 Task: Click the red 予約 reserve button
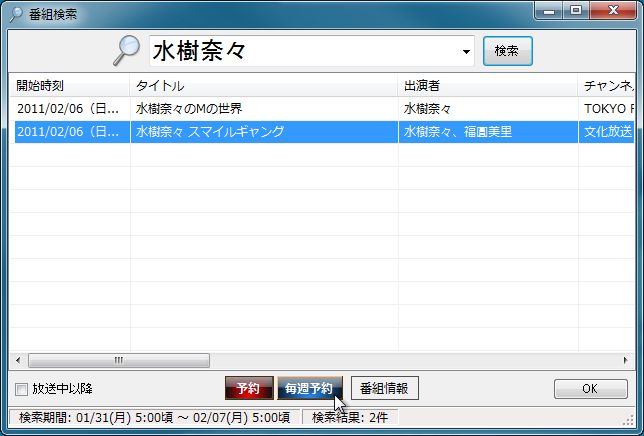coord(249,388)
